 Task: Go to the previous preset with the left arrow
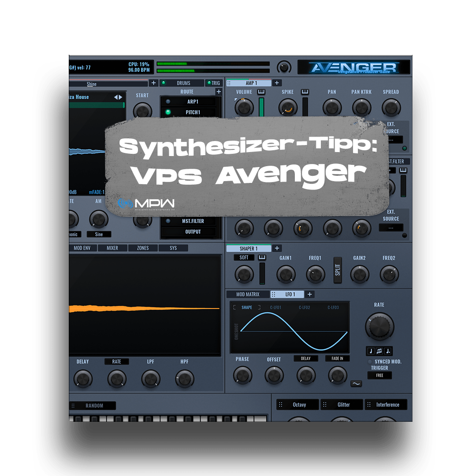pos(115,97)
